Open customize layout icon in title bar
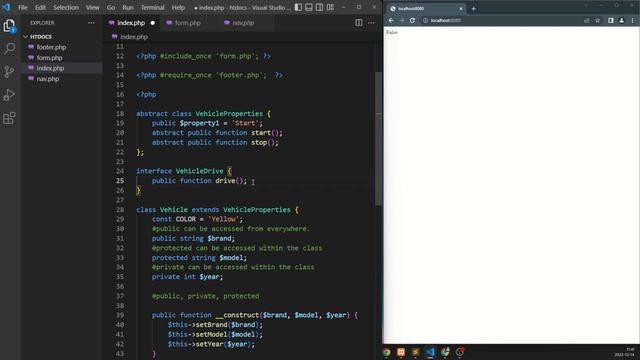Screen dimensions: 640x360 330,7
